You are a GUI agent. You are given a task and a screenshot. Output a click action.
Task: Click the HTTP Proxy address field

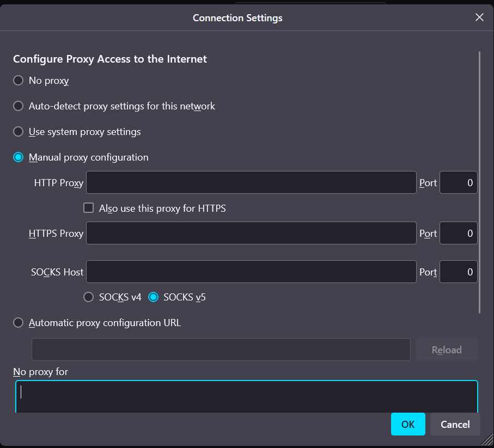point(251,182)
